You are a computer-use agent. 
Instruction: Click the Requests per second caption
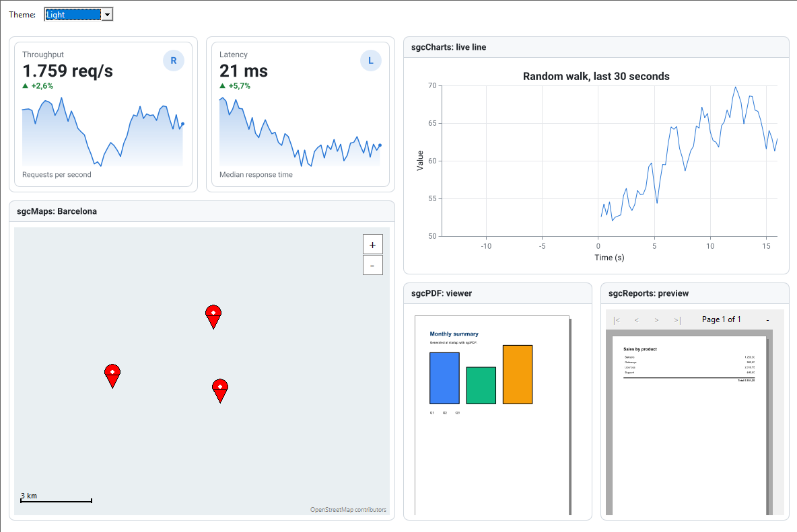tap(57, 175)
